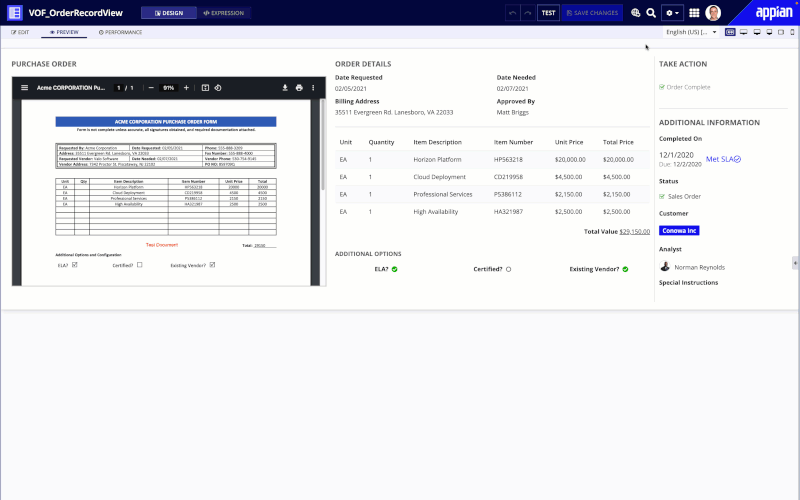Expand the collapsed right side panel handle
The width and height of the screenshot is (800, 500).
pyautogui.click(x=795, y=263)
